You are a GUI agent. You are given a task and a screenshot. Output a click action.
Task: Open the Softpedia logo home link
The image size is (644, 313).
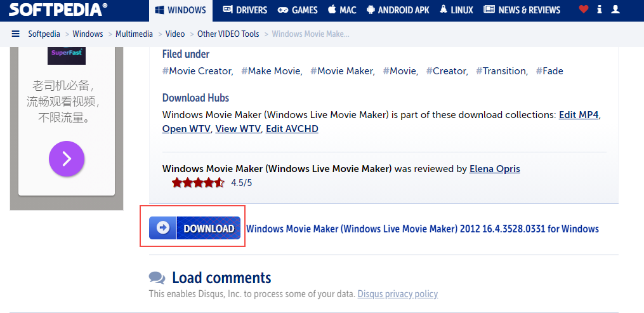(58, 9)
